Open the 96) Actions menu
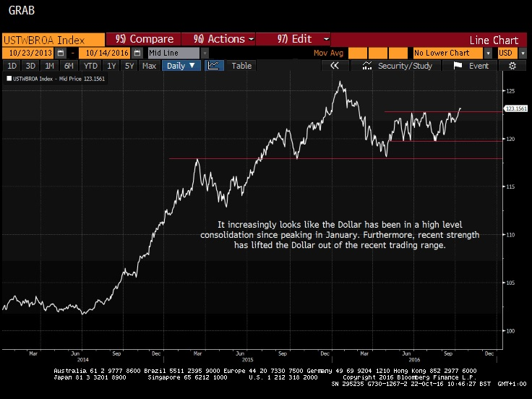This screenshot has width=532, height=399. click(x=219, y=39)
